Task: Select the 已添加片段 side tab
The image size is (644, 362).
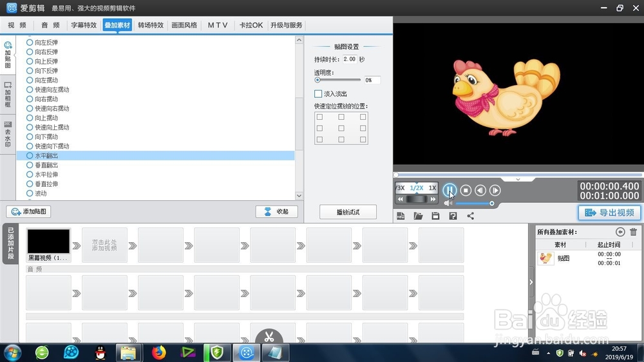Action: [11, 243]
